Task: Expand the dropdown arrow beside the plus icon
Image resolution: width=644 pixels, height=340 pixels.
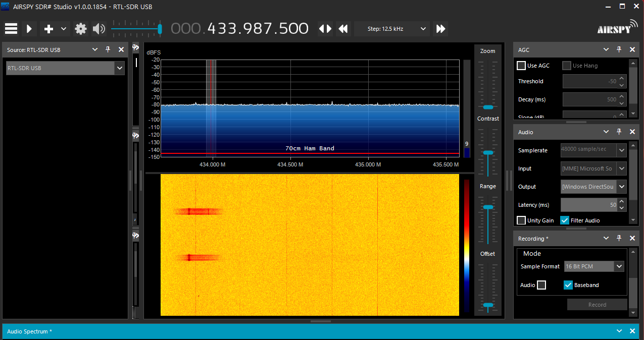Action: tap(64, 29)
